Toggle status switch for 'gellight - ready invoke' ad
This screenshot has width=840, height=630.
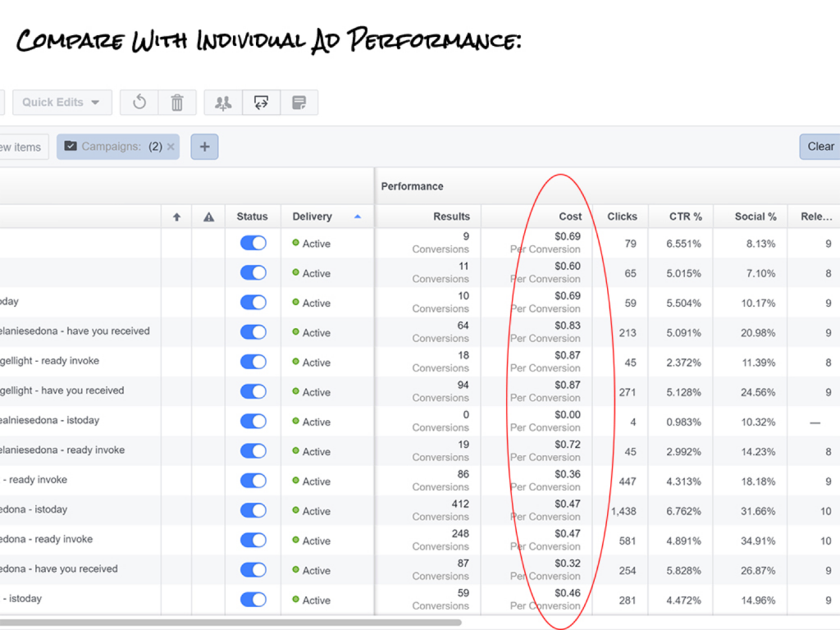point(253,362)
